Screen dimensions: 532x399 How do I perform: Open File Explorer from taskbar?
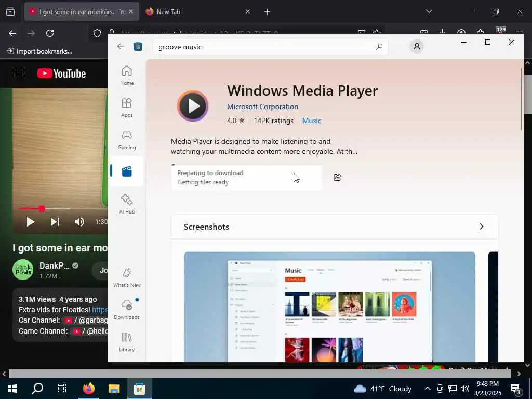114,389
